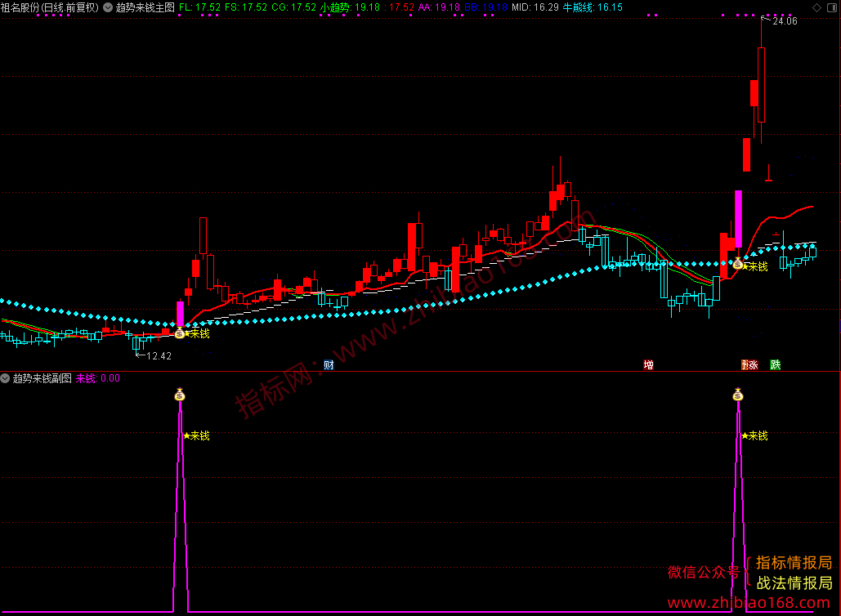Click the left magenta candlestick near 12.42 low
The height and width of the screenshot is (616, 841).
pyautogui.click(x=180, y=315)
